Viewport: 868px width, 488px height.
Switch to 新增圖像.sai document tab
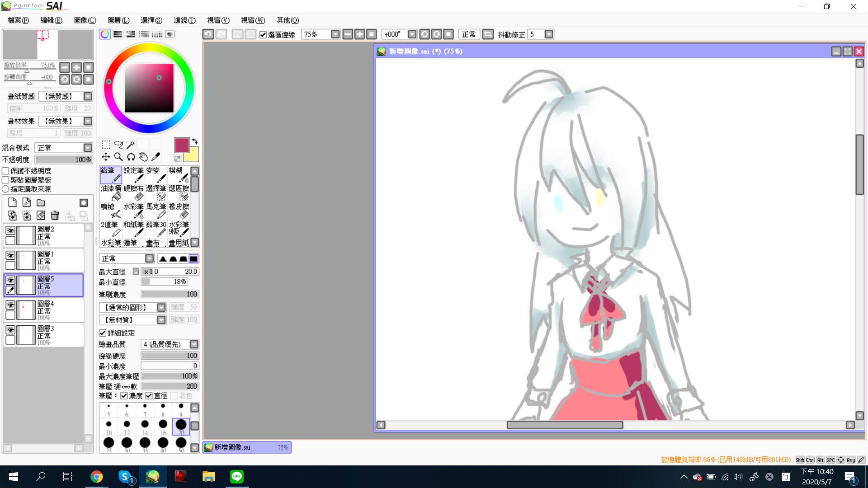point(247,447)
